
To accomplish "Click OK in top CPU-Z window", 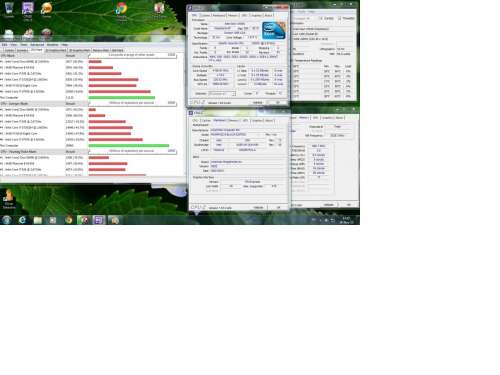I will click(277, 103).
